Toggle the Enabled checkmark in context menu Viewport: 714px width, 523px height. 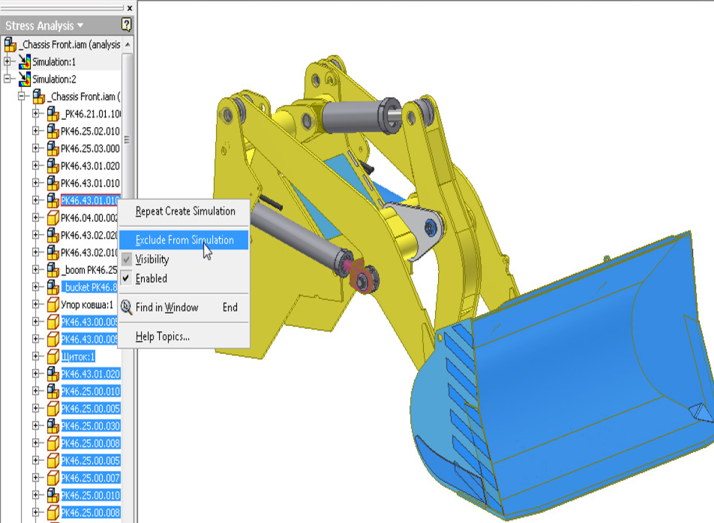pos(127,278)
